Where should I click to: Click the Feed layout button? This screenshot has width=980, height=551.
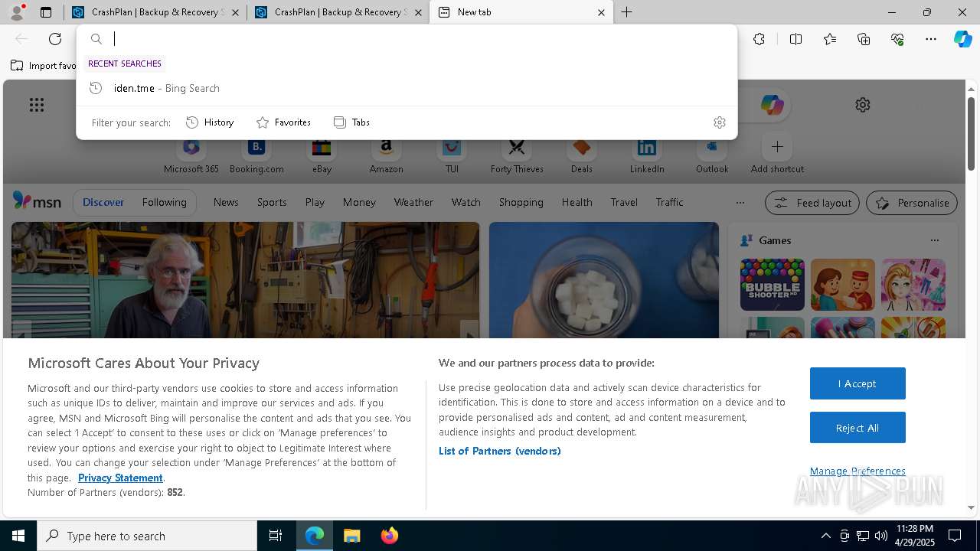[x=812, y=203]
